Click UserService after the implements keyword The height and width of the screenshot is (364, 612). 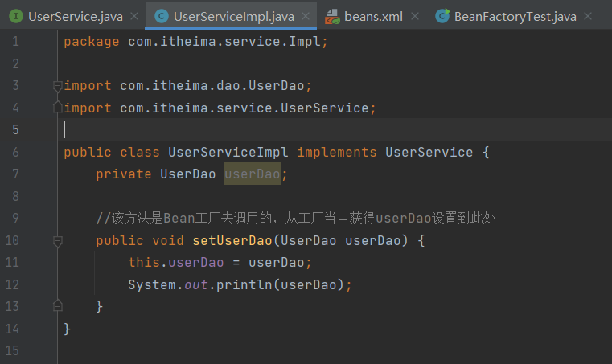click(429, 152)
